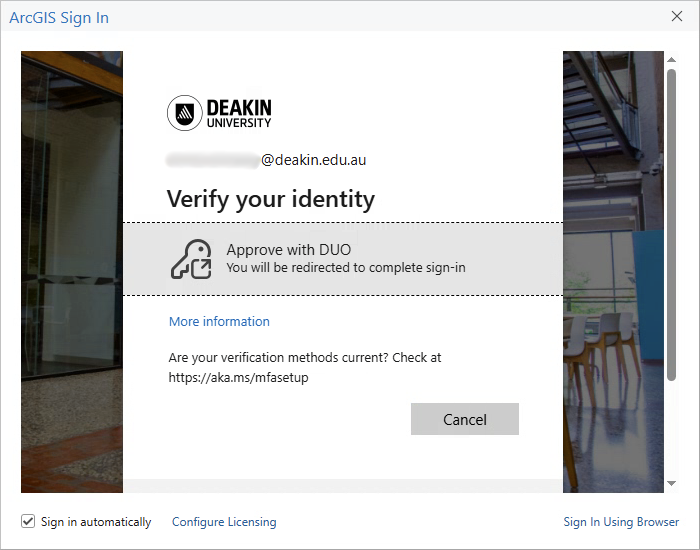Click the vertical scrollbar thumb

[671, 225]
